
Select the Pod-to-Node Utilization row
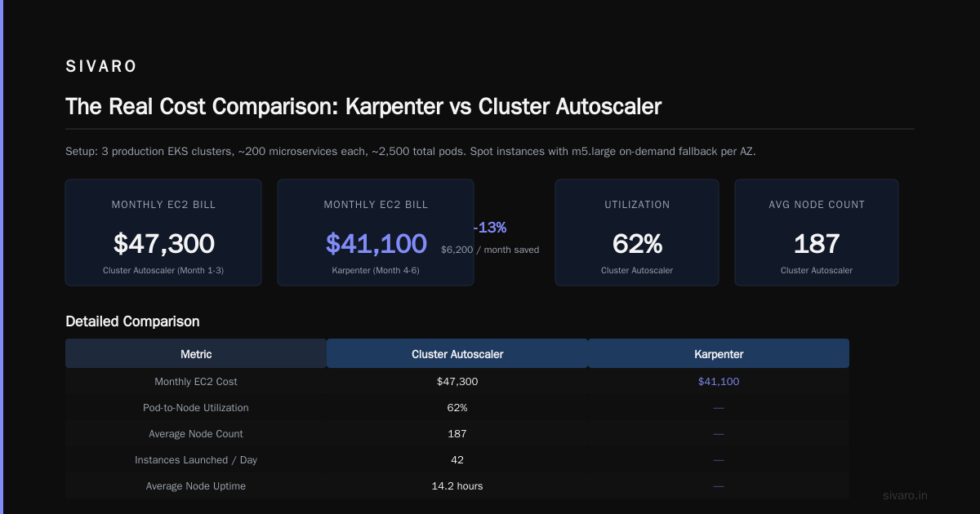457,408
